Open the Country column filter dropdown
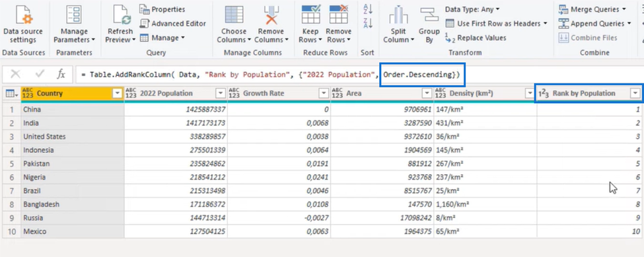This screenshot has width=644, height=257. pos(118,94)
